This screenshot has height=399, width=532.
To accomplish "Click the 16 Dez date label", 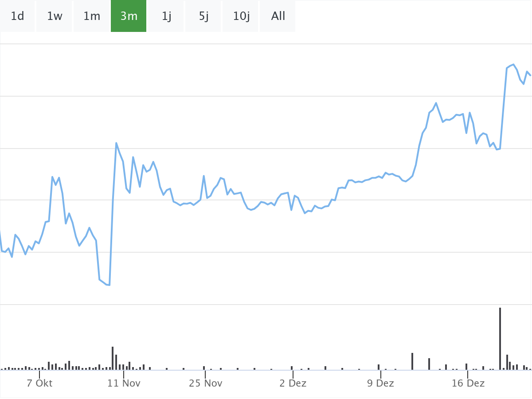I will [x=468, y=383].
